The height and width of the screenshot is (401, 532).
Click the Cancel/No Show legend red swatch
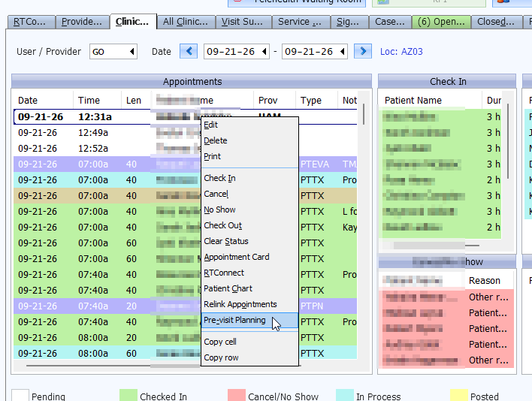[237, 396]
